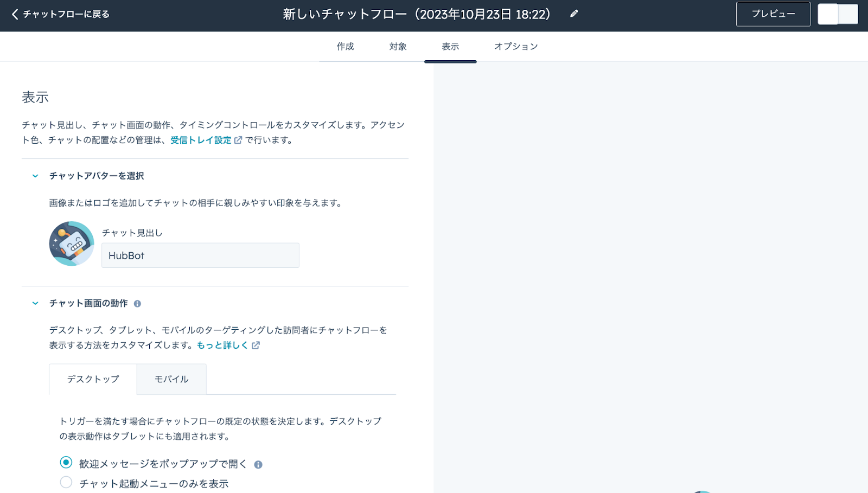Collapse the チャット画面の動作 section
This screenshot has width=868, height=493.
35,303
